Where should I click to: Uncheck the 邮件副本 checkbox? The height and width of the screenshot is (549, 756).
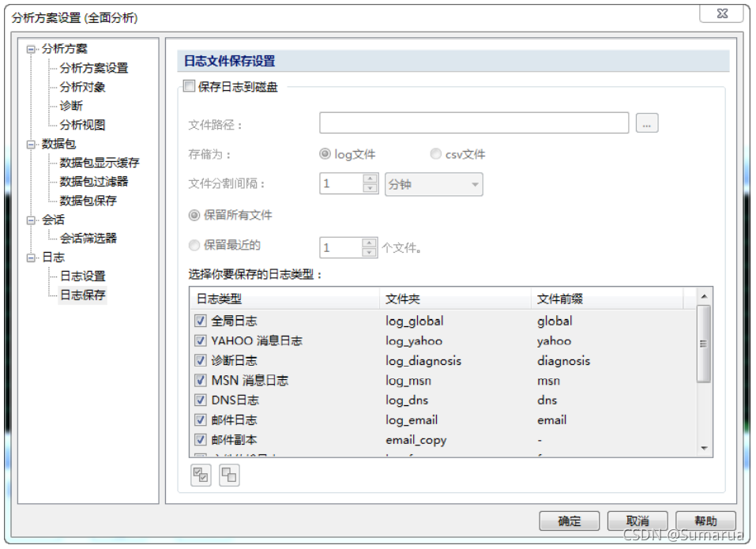point(201,439)
